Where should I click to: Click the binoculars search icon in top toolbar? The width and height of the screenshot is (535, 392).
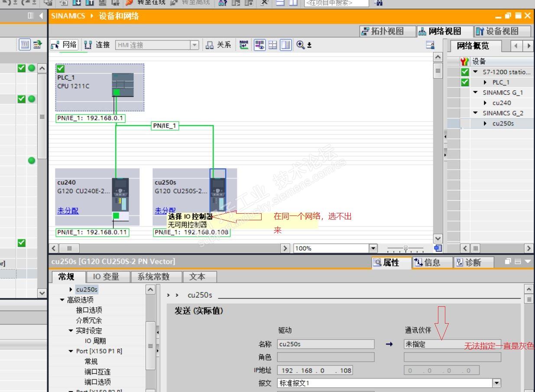tap(378, 3)
